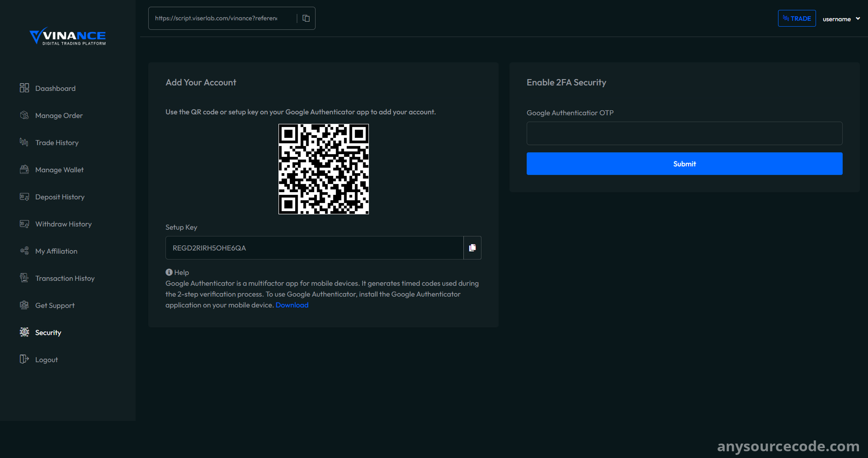Open the Daashboard menu item
The image size is (868, 458).
coord(55,88)
